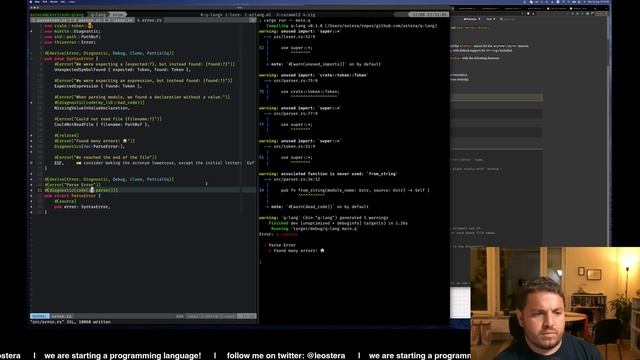
Task: Click "src/parser.rs:75:9" location in terminal
Action: pos(296,81)
